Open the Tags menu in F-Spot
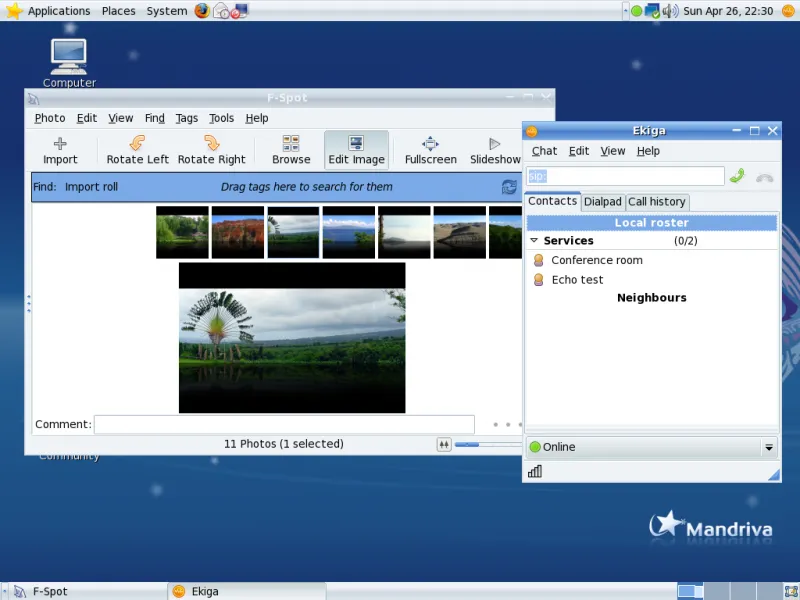 [x=187, y=118]
